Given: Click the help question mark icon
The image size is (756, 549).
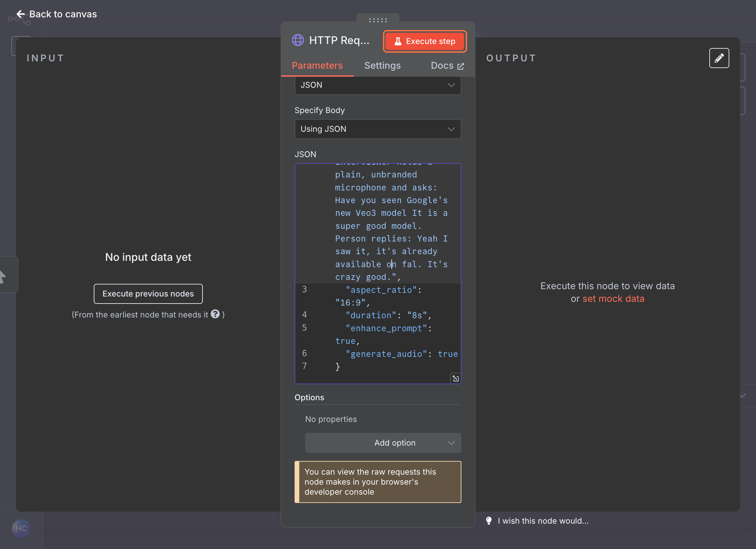Looking at the screenshot, I should (216, 314).
